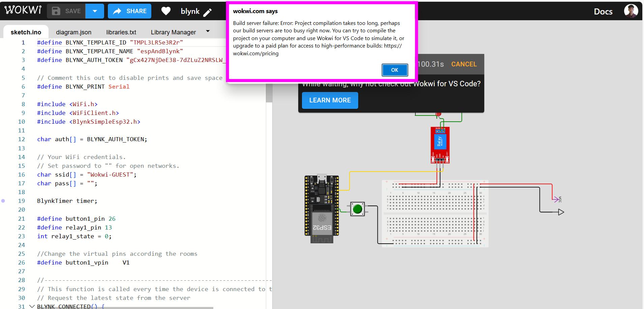Viewport: 644px width, 309px height.
Task: Select the breadboard component
Action: click(435, 214)
